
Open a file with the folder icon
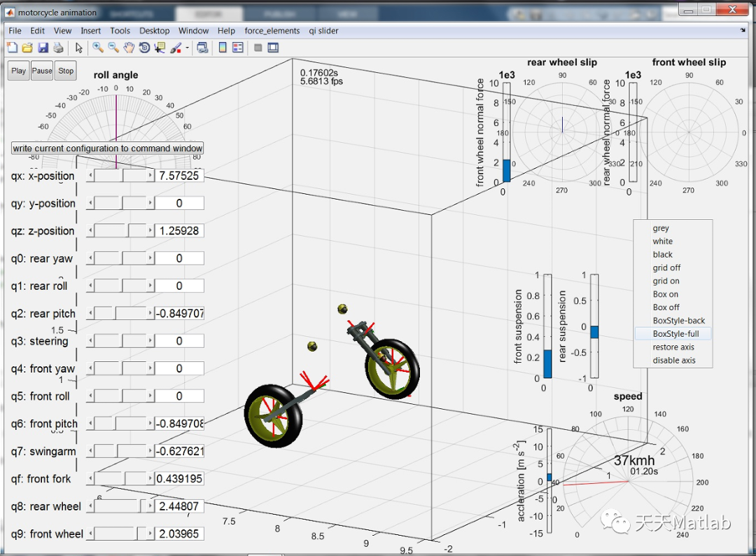pos(27,48)
